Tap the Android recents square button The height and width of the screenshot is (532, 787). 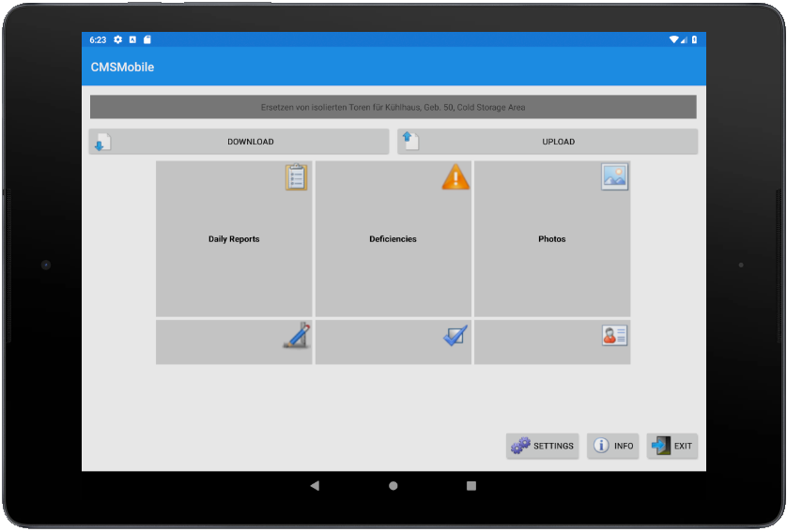(471, 485)
